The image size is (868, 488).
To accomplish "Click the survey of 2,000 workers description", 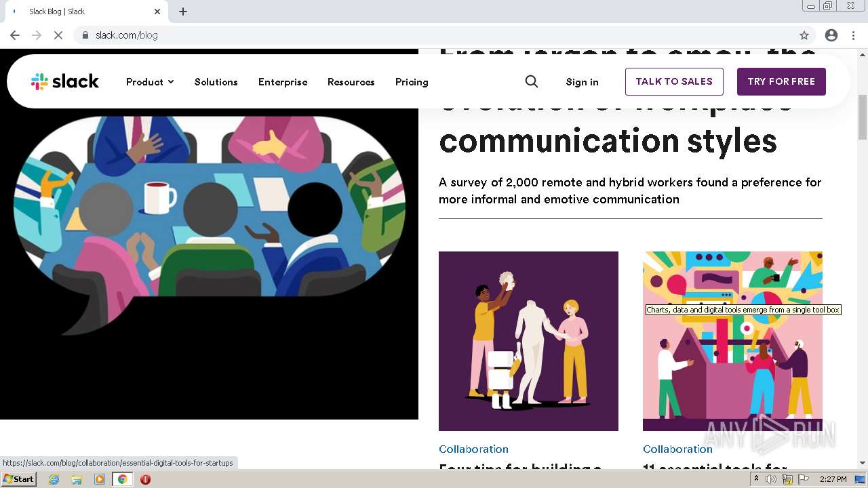I will pyautogui.click(x=630, y=190).
